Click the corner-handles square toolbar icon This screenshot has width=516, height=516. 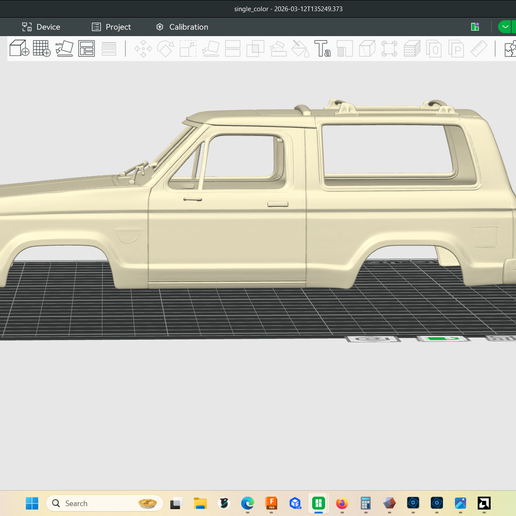pyautogui.click(x=389, y=49)
